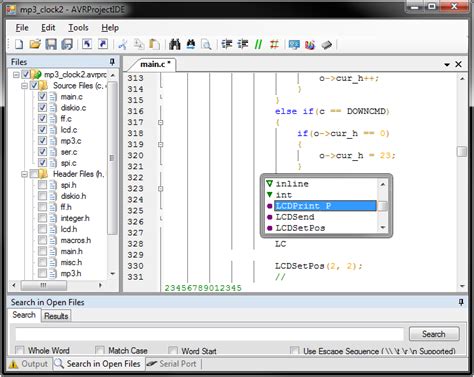Uncheck the mp3.c checkbox
The height and width of the screenshot is (377, 474).
tap(42, 141)
